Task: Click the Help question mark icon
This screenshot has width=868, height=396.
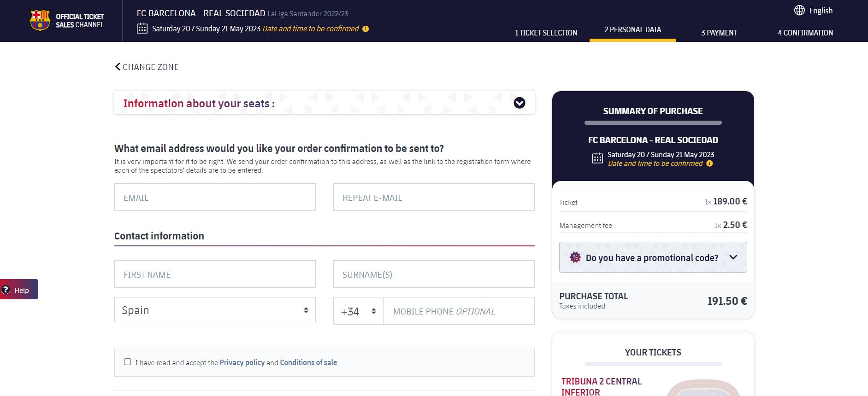Action: pos(6,290)
